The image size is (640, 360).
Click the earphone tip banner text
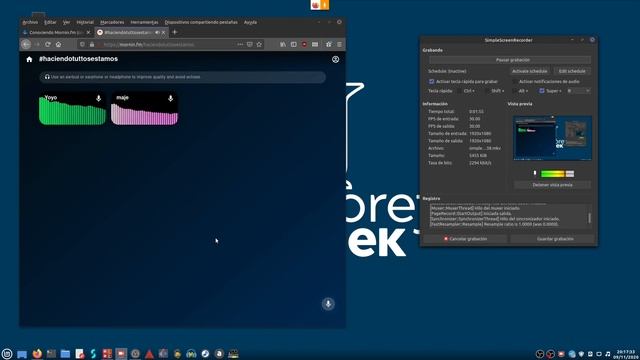tap(125, 77)
